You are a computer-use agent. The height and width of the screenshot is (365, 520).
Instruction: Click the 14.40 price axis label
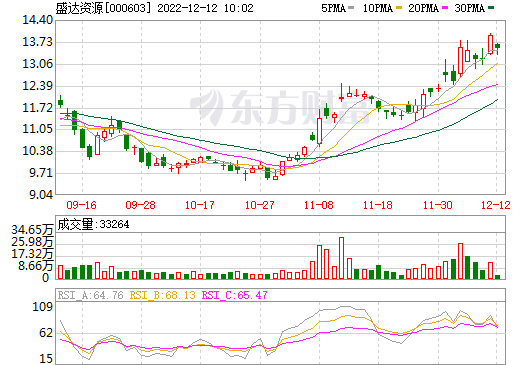pos(37,20)
